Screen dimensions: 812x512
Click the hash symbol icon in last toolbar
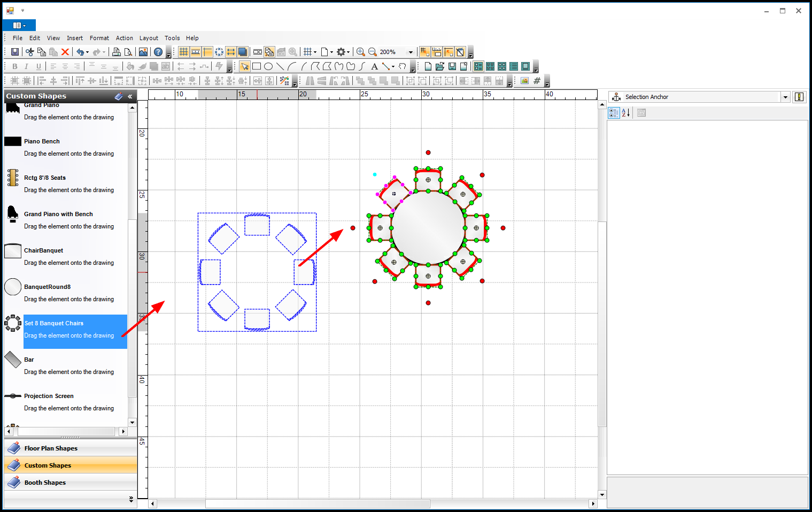click(537, 81)
